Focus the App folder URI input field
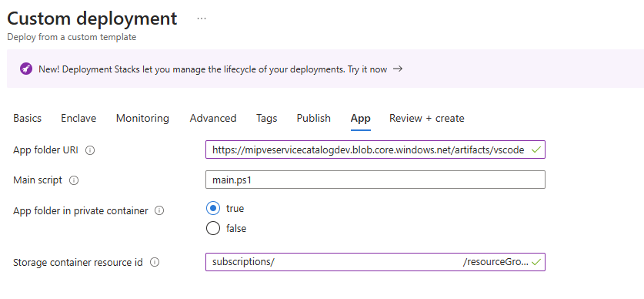 pyautogui.click(x=375, y=149)
